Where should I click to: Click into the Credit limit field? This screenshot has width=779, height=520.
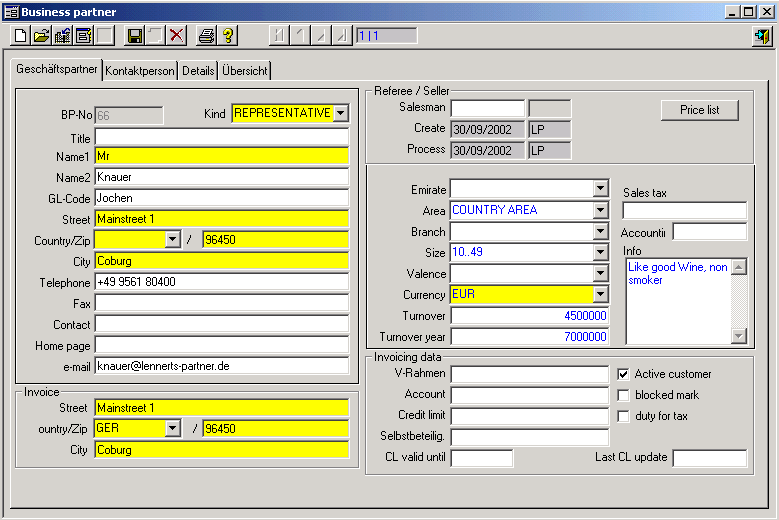click(x=529, y=416)
